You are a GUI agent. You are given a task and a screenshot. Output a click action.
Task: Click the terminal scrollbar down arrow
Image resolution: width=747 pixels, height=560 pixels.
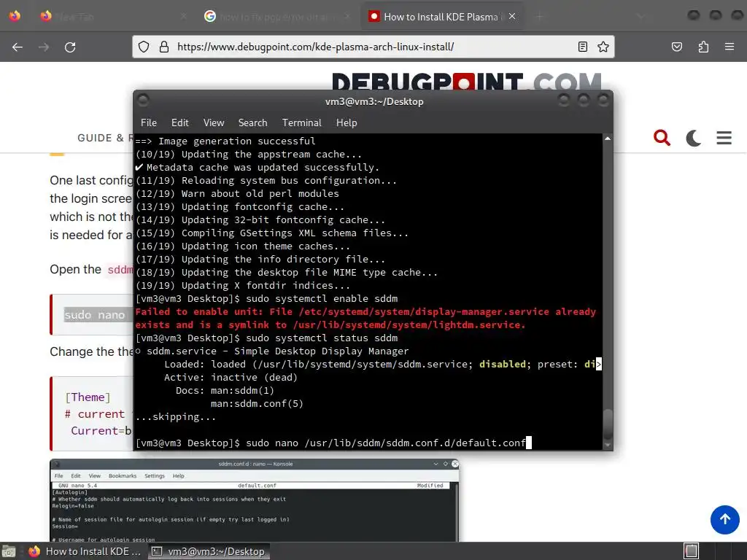click(x=608, y=446)
